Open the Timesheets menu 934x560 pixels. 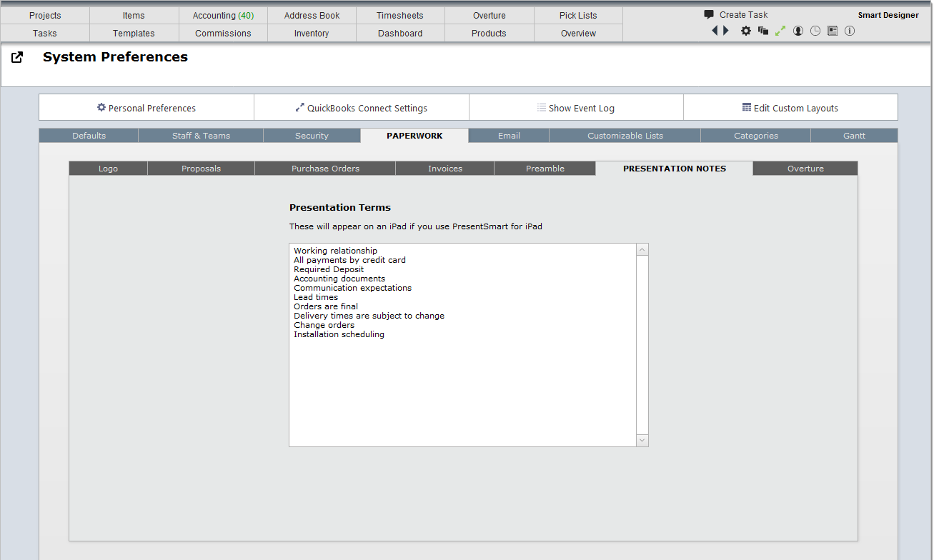pyautogui.click(x=400, y=15)
